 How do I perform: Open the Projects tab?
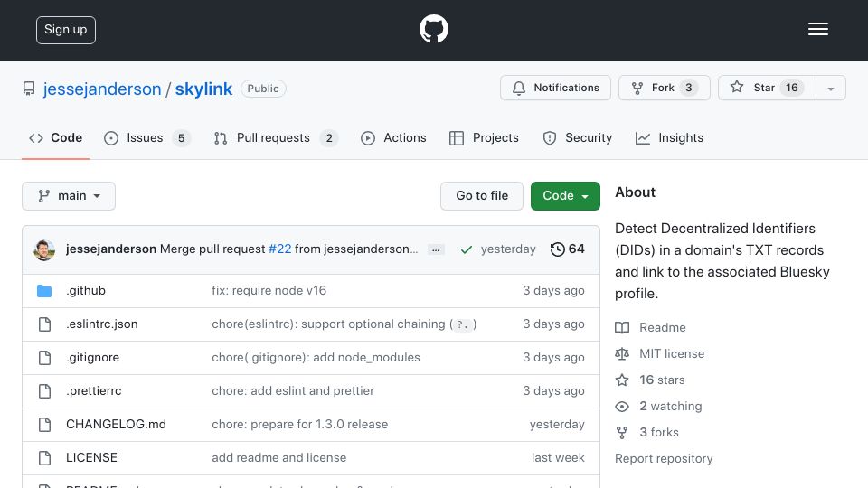(x=484, y=137)
